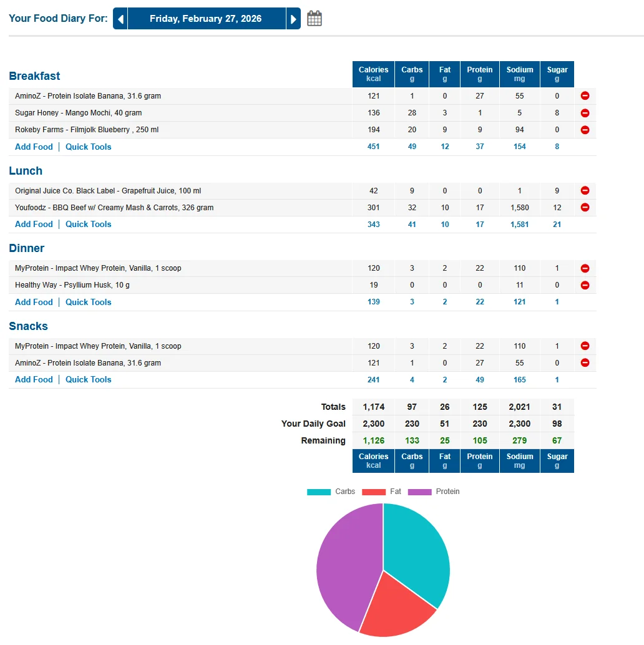Click the Remaining row label

pyautogui.click(x=323, y=440)
